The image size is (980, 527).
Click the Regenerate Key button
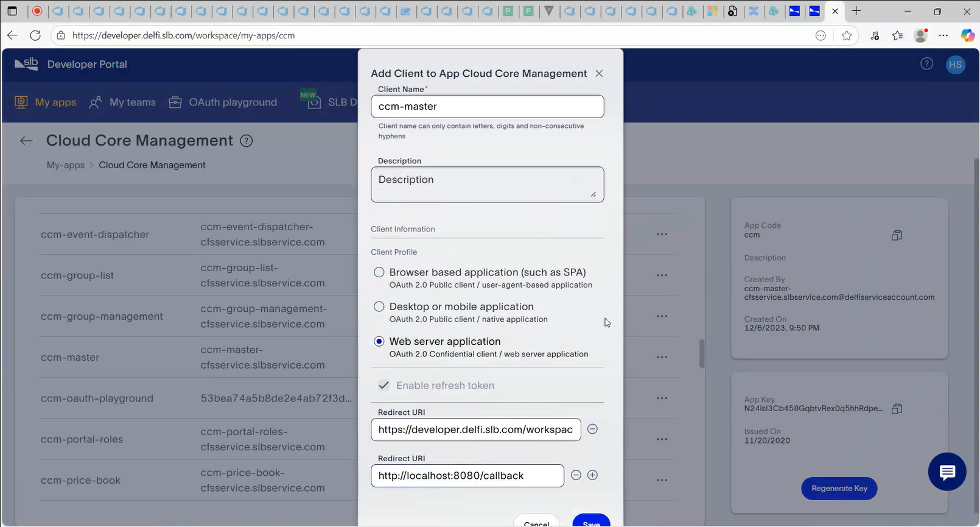tap(839, 488)
